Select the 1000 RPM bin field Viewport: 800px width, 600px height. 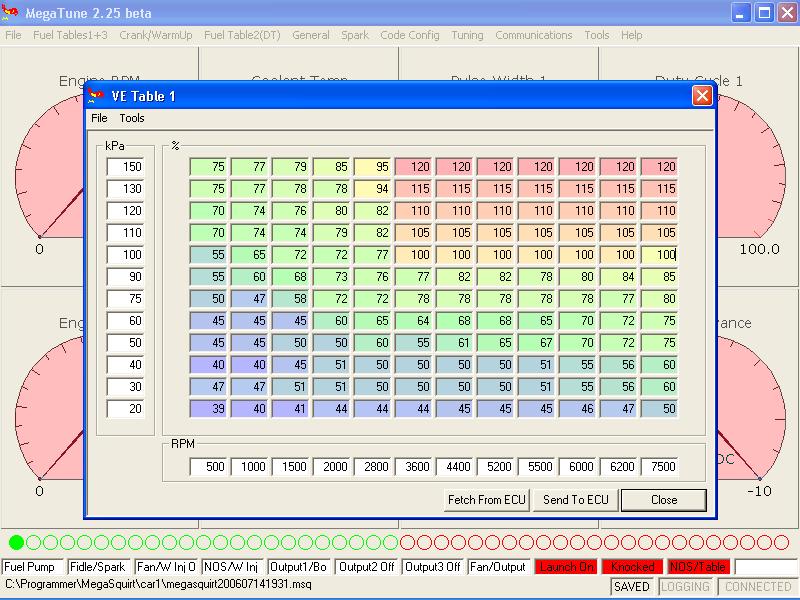pos(249,466)
